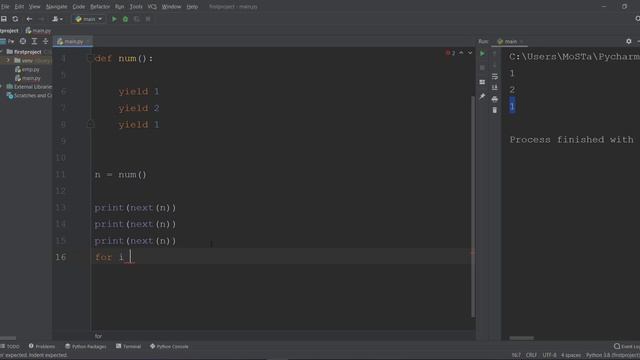Click the Run with Coverage icon

point(137,19)
